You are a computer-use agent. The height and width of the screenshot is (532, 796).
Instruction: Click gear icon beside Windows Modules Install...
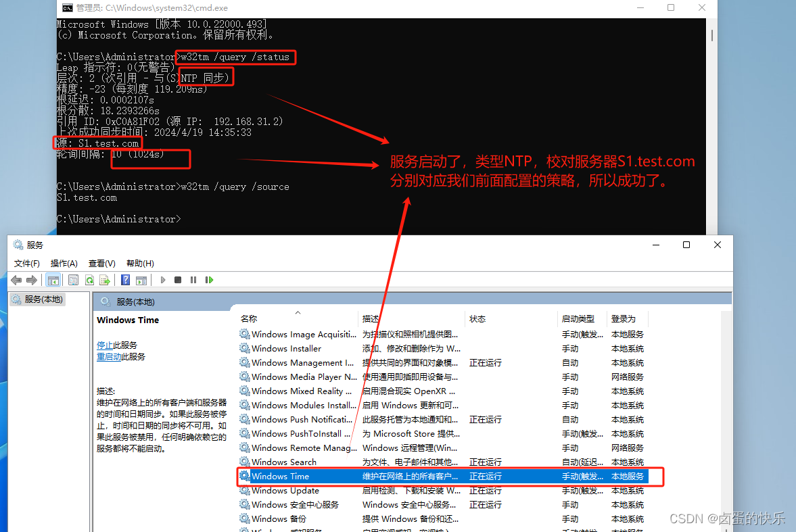pos(245,405)
